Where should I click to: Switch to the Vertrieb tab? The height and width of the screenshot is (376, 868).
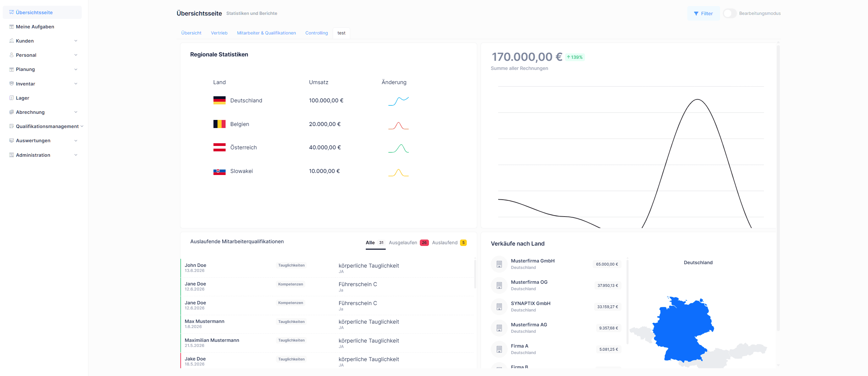point(219,33)
